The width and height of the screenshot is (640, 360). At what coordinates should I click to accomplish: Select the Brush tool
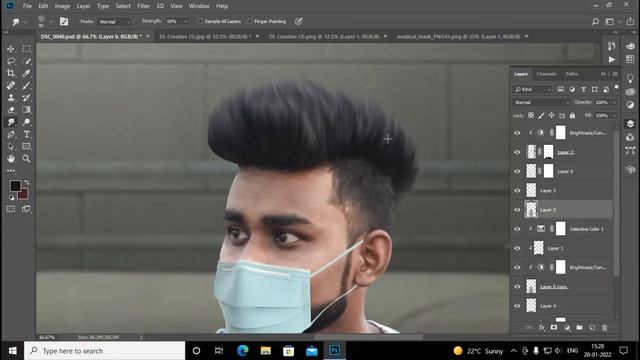(x=27, y=86)
